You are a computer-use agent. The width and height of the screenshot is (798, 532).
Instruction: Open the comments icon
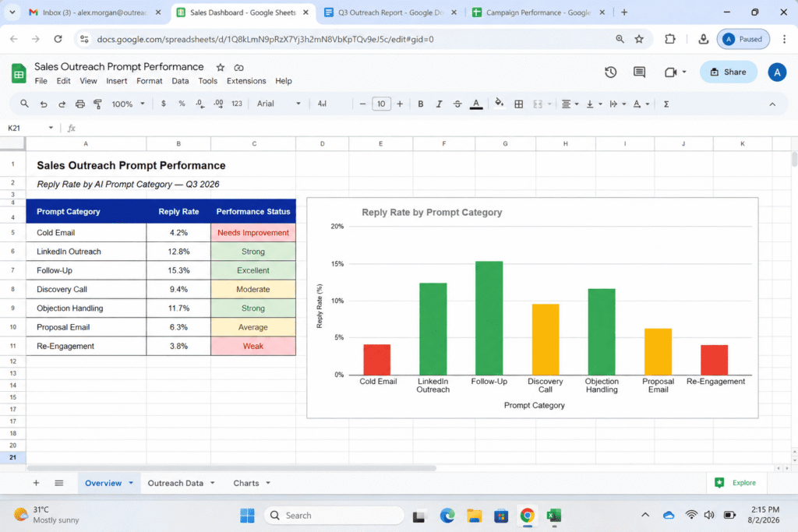(639, 72)
